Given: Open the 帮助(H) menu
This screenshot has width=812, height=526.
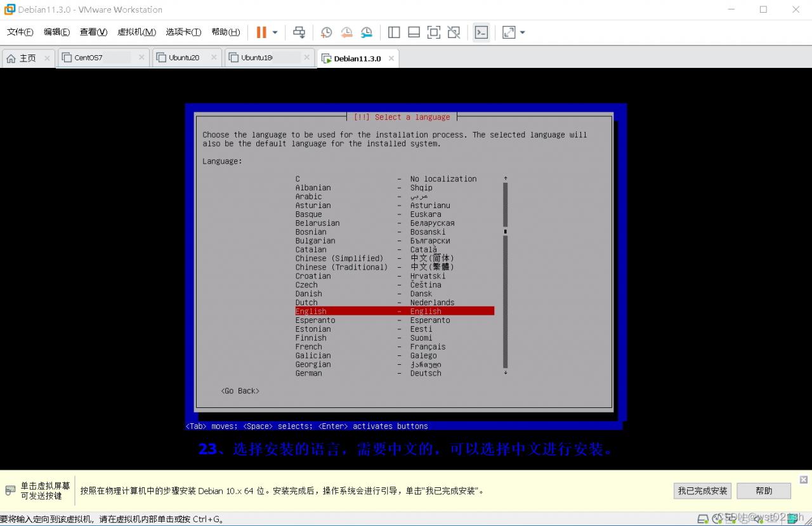Looking at the screenshot, I should coord(225,32).
